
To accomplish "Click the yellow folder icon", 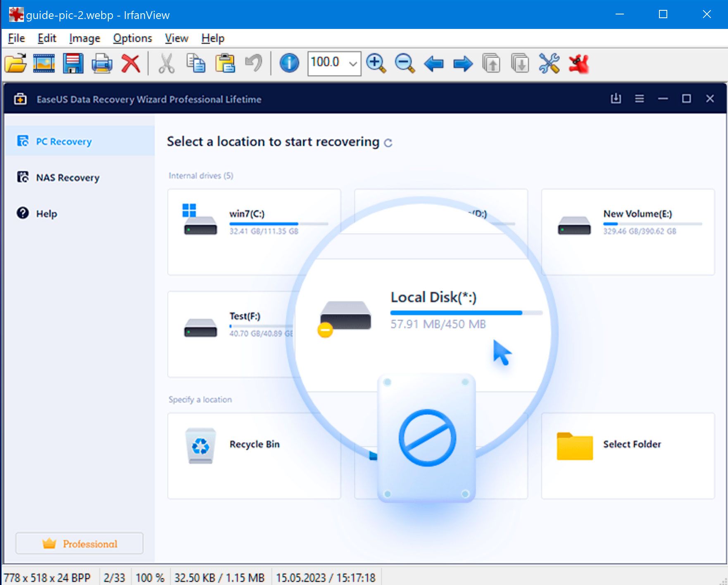I will pyautogui.click(x=575, y=446).
